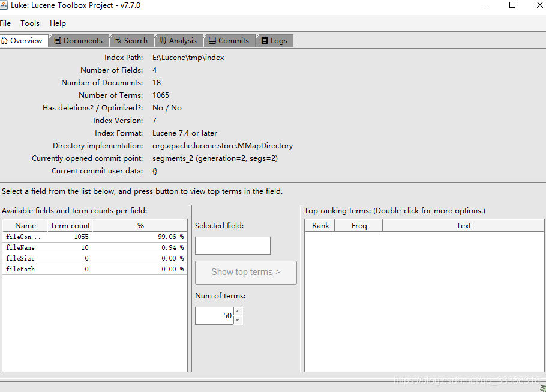546x392 pixels.
Task: Click the Logs tab icon
Action: (x=265, y=40)
